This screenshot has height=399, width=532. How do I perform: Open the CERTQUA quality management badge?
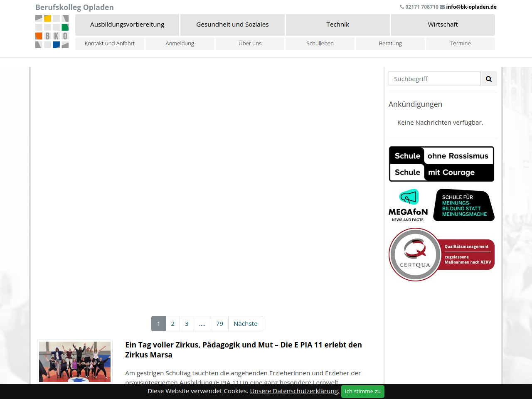tap(441, 254)
